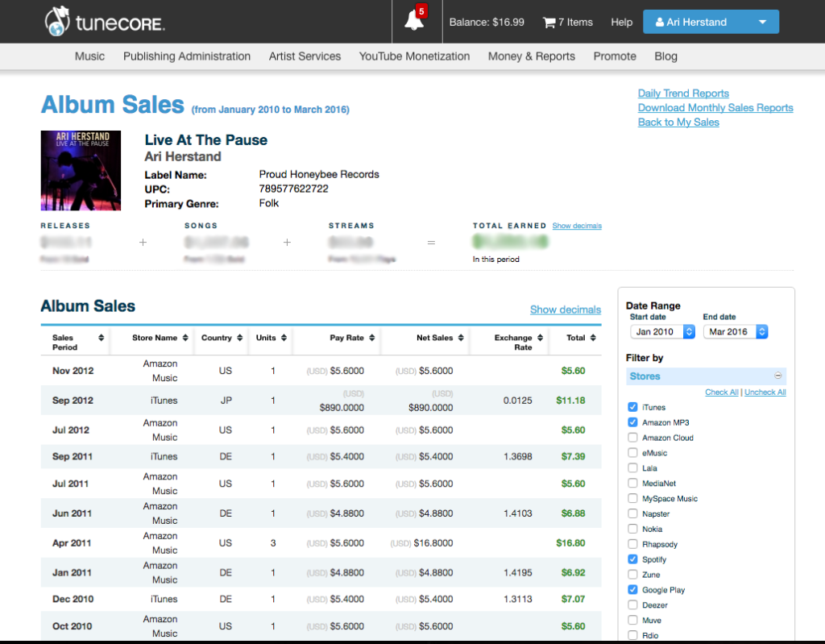Show decimals for Total Earned
The image size is (825, 644).
tap(577, 226)
